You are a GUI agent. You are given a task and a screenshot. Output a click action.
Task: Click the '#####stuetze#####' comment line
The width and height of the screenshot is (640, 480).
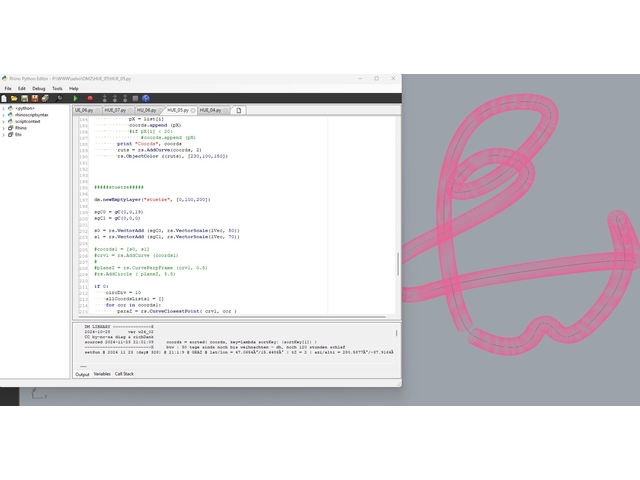[x=119, y=187]
